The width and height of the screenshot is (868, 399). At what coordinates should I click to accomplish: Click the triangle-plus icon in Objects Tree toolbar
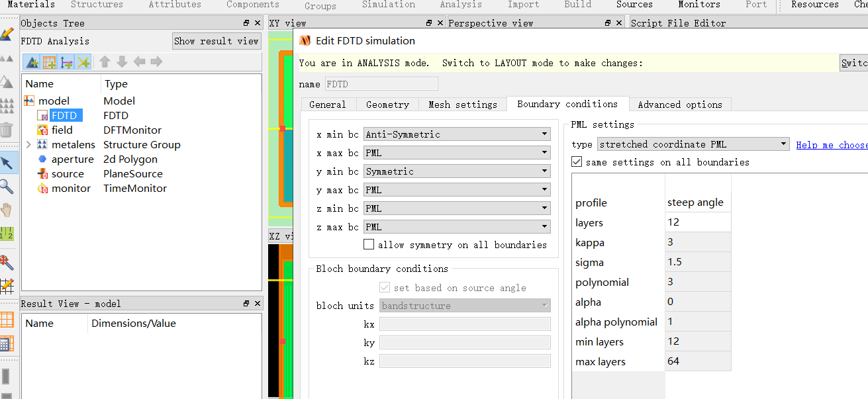click(x=31, y=62)
